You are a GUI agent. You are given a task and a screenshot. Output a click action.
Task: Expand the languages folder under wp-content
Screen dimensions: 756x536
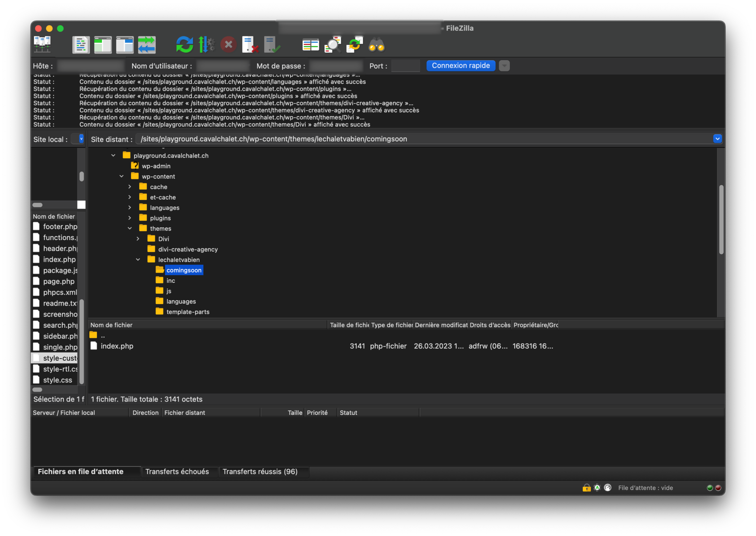130,207
